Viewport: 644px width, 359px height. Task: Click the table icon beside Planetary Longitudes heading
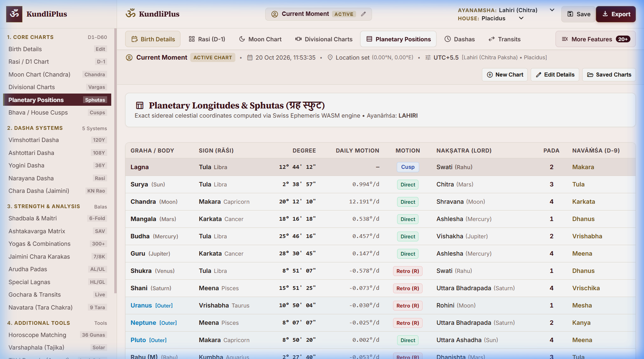pos(140,105)
